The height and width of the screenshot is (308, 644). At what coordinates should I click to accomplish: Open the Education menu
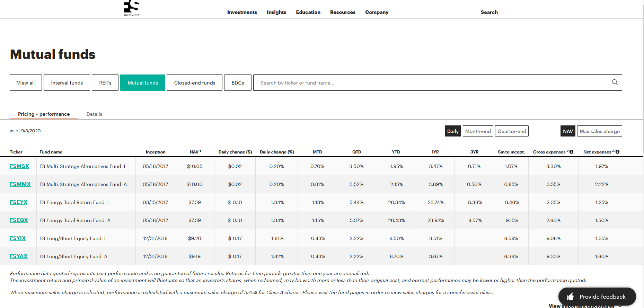[x=308, y=12]
